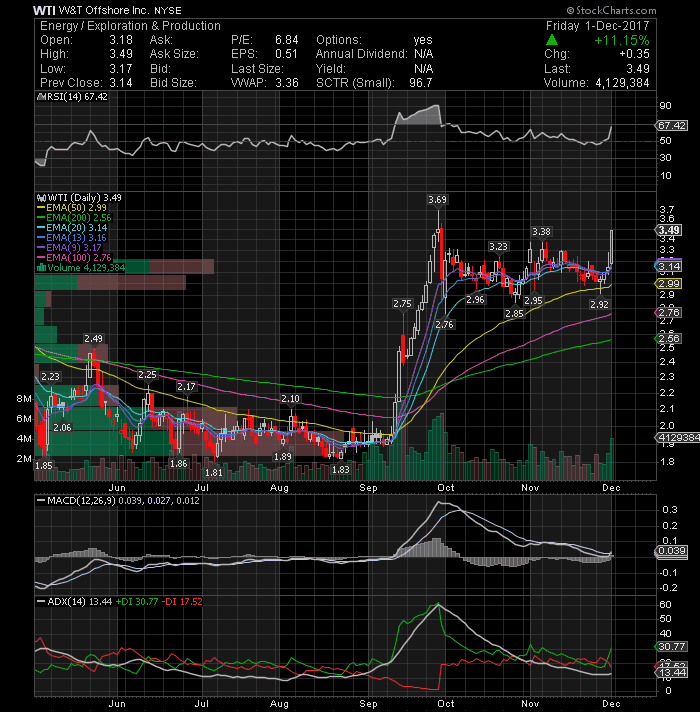Click the 2.95 price low label
Screen dimensions: 700x712
pyautogui.click(x=533, y=301)
